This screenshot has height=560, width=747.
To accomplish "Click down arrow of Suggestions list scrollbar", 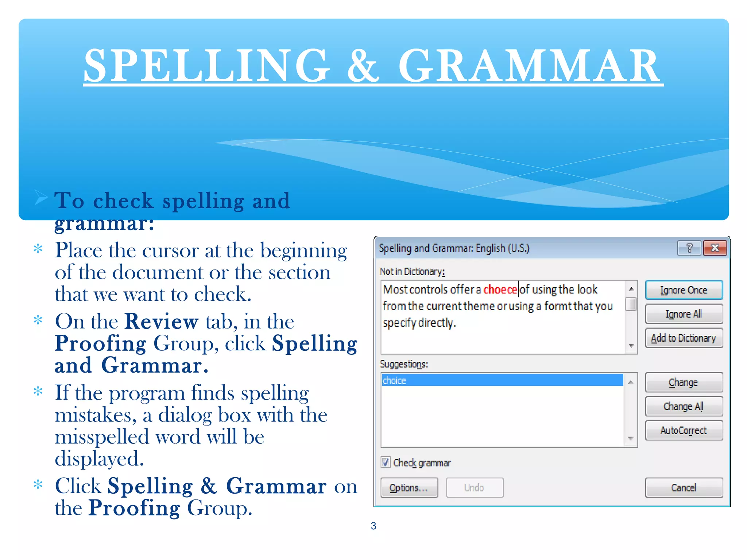I will coord(631,439).
